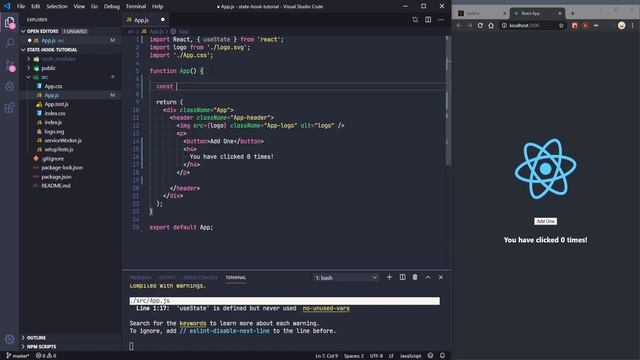Viewport: 640px width, 360px height.
Task: Open the Explorer view in activity bar
Action: click(x=9, y=22)
